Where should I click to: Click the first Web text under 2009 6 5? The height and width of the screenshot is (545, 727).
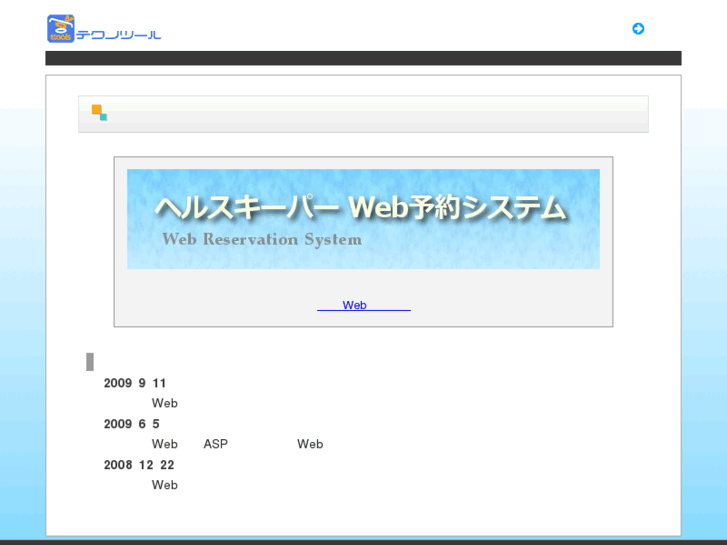(x=165, y=444)
